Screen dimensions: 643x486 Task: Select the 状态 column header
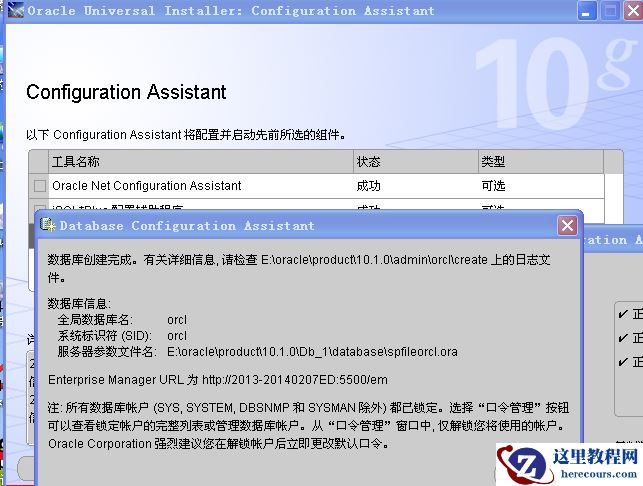coord(416,162)
